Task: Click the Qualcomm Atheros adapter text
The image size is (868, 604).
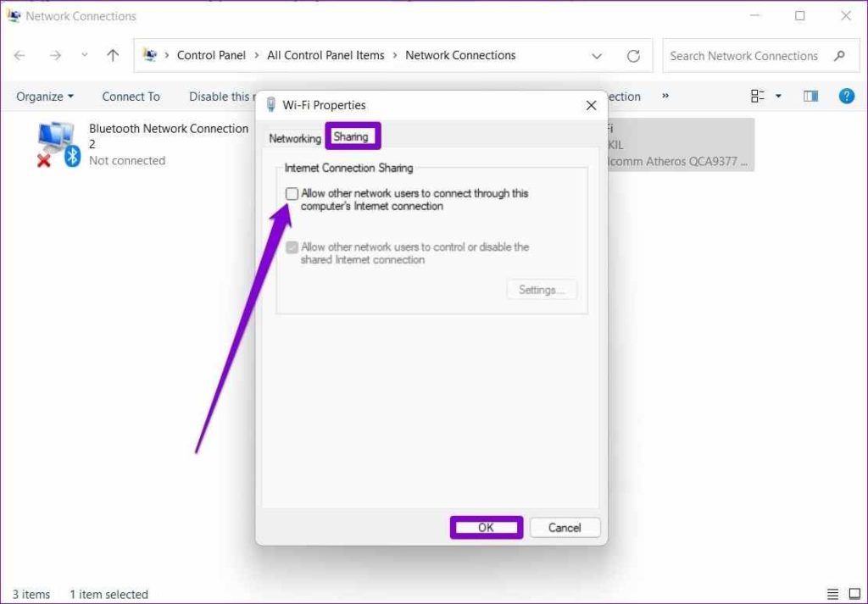Action: 679,162
